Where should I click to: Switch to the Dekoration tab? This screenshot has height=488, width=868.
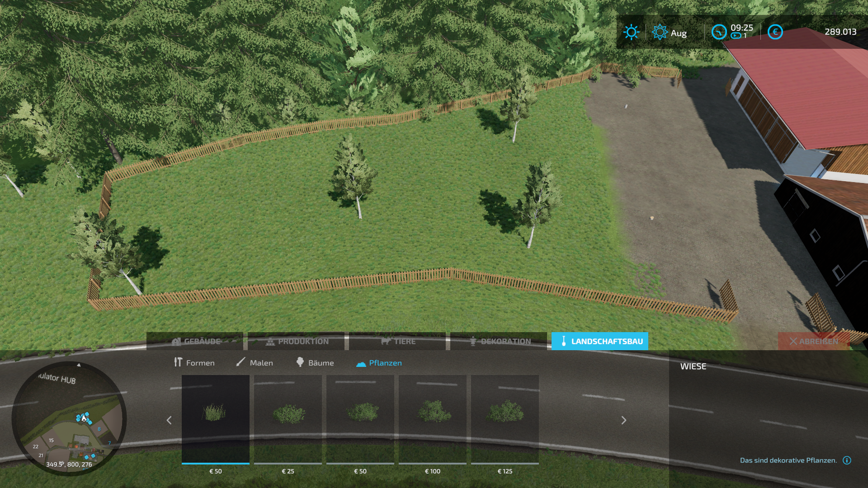click(x=499, y=341)
